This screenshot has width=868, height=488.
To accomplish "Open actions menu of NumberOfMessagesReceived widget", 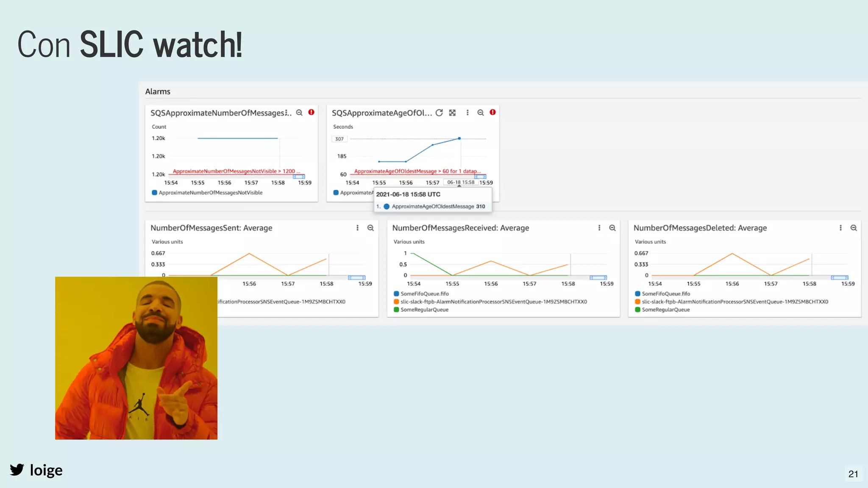I will click(x=599, y=228).
